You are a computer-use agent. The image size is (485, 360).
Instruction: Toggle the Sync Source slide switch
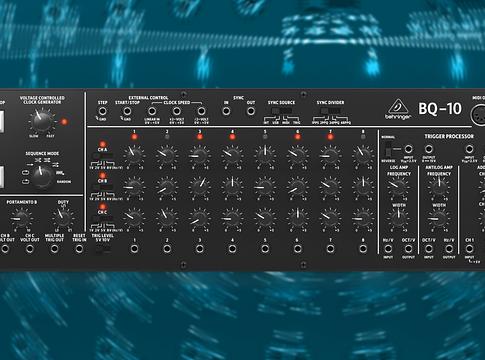pyautogui.click(x=281, y=111)
